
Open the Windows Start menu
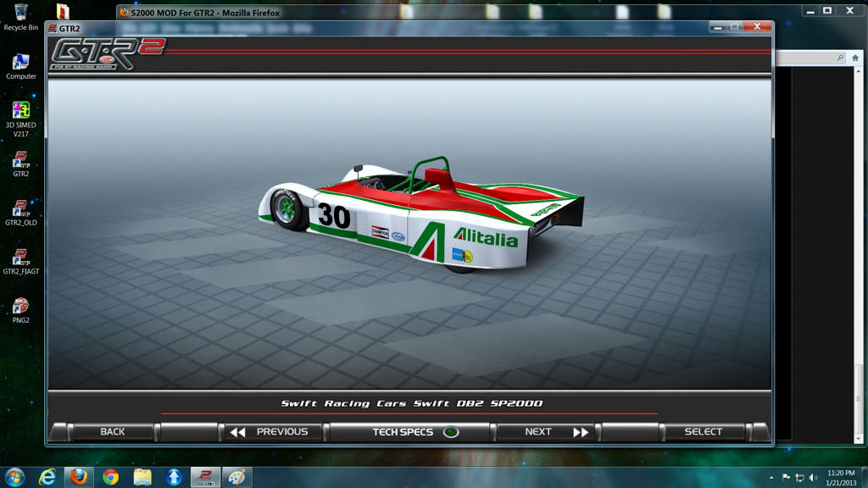click(14, 477)
